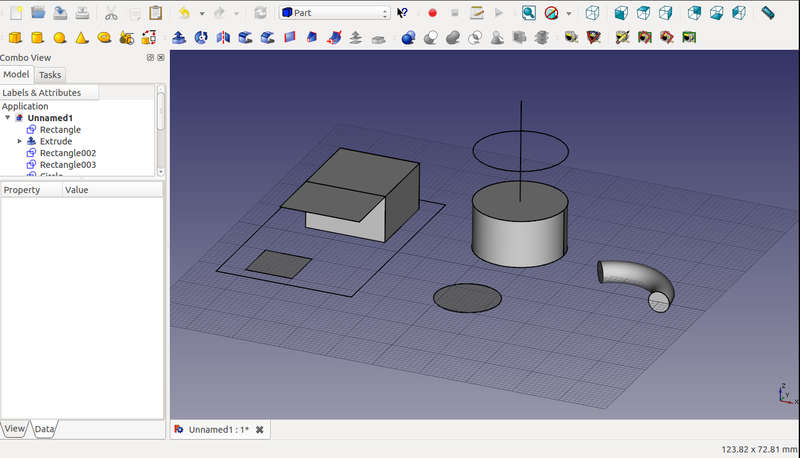Switch to the Tasks tab
Image resolution: width=800 pixels, height=458 pixels.
pos(50,75)
